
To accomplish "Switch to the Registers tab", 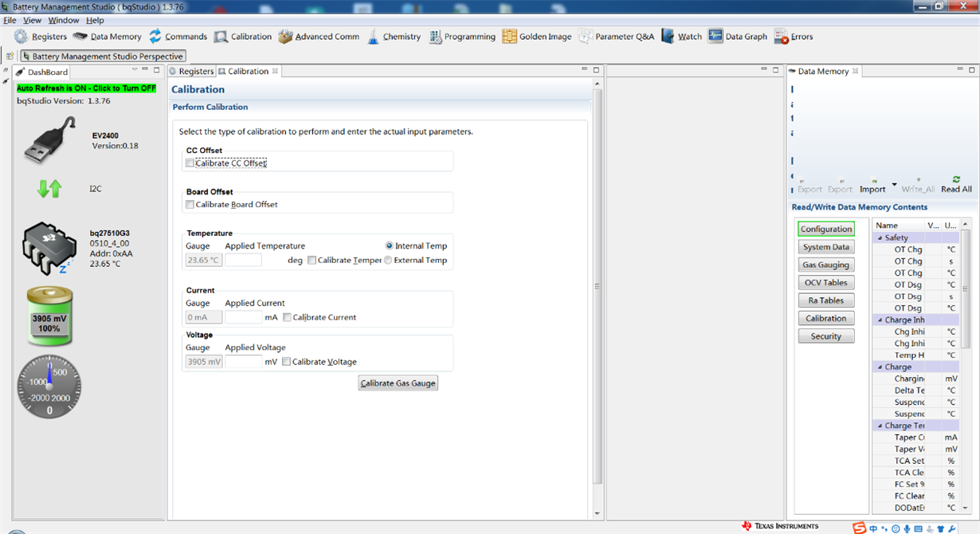I will point(191,71).
